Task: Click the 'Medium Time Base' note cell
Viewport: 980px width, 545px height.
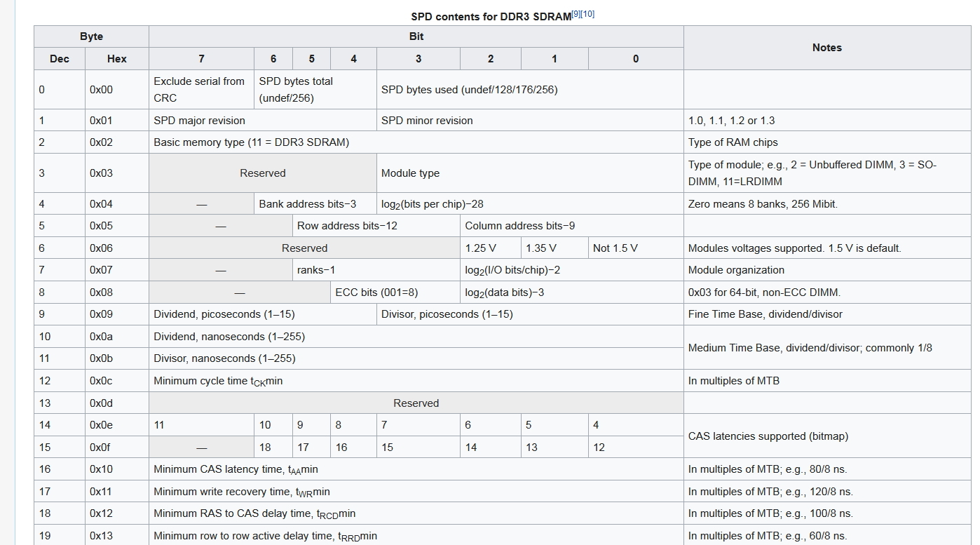Action: click(x=810, y=348)
